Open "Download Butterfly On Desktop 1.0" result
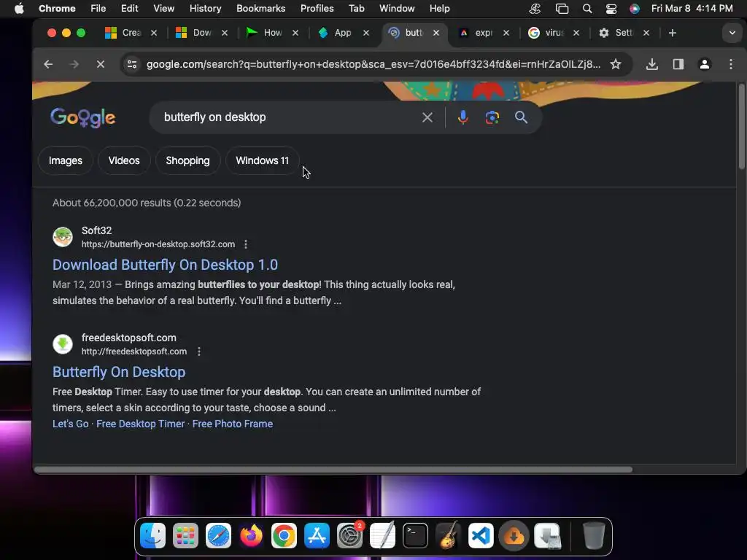 tap(165, 265)
